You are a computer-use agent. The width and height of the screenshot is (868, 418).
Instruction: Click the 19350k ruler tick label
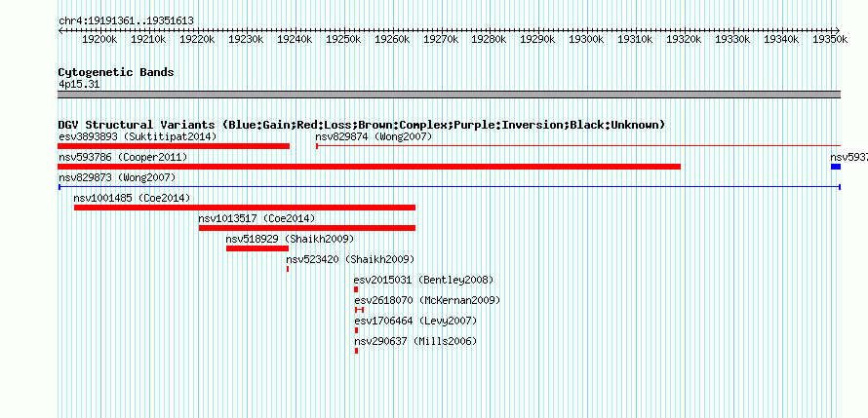pyautogui.click(x=830, y=39)
